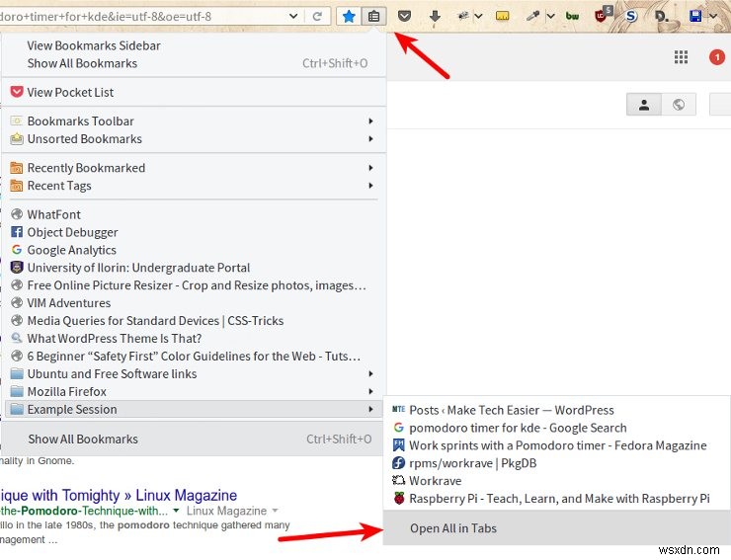
Task: Expand the Bookmarks Toolbar submenu
Action: [x=194, y=121]
